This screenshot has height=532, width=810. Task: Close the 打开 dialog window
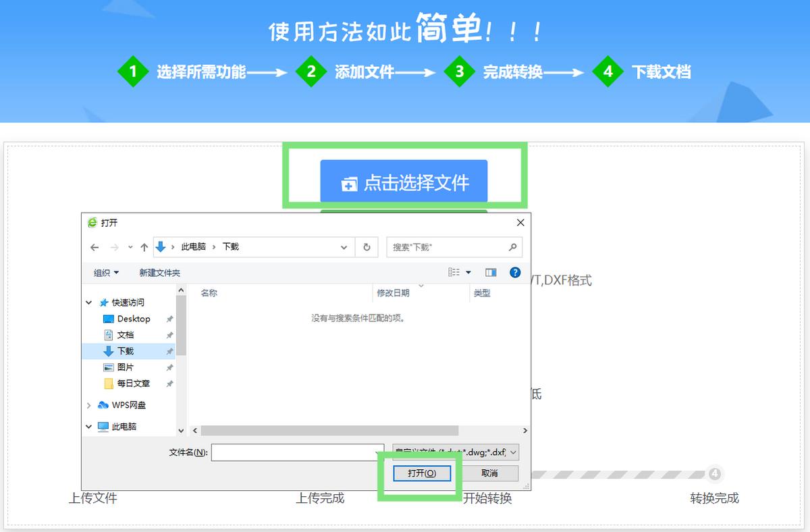pyautogui.click(x=520, y=222)
